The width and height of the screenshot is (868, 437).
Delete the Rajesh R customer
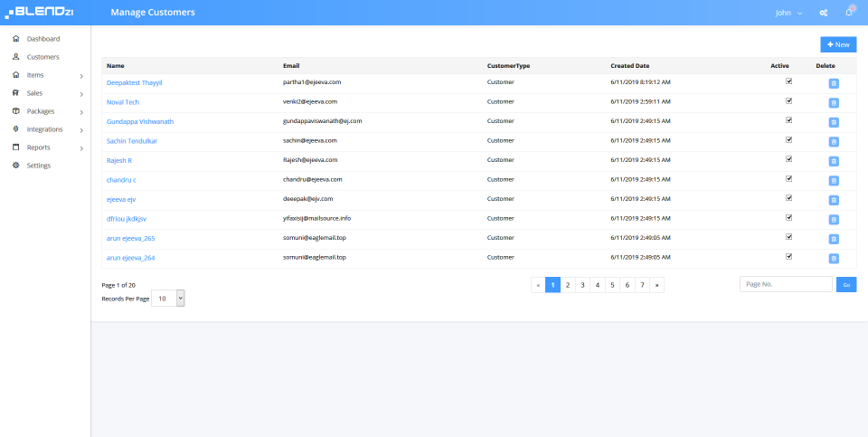pyautogui.click(x=834, y=161)
